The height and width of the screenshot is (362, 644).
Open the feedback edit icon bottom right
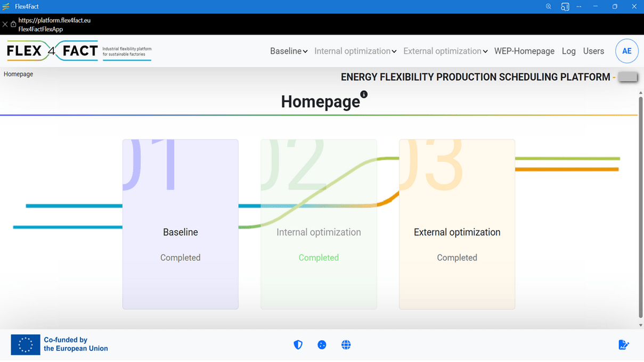click(624, 345)
